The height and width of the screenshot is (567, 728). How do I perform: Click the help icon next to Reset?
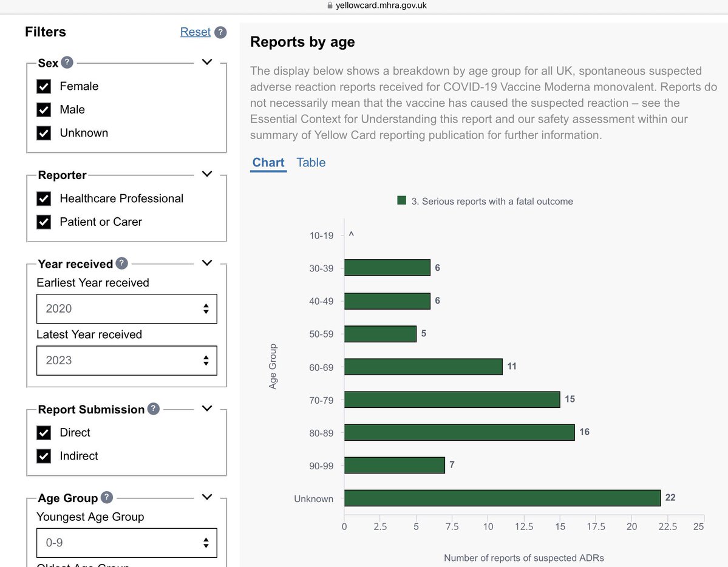tap(220, 32)
